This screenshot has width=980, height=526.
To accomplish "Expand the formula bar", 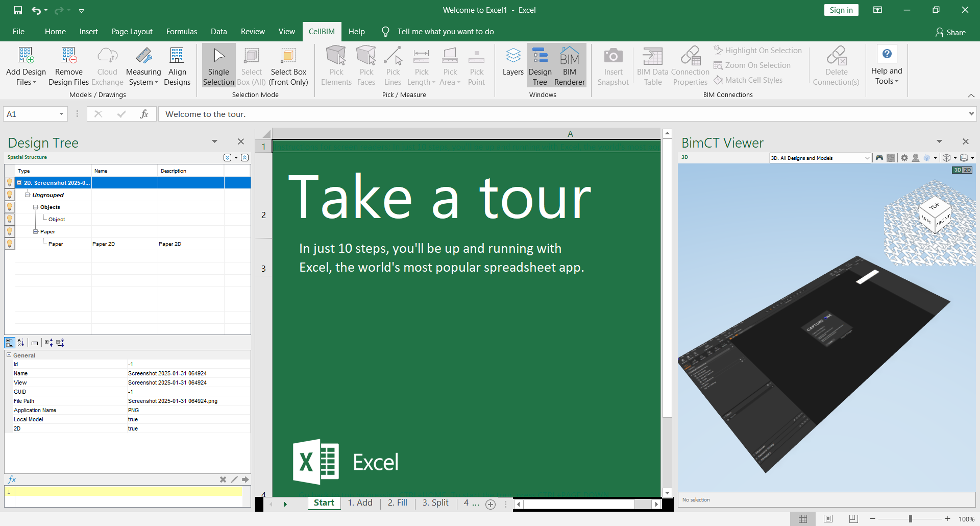I will (971, 114).
